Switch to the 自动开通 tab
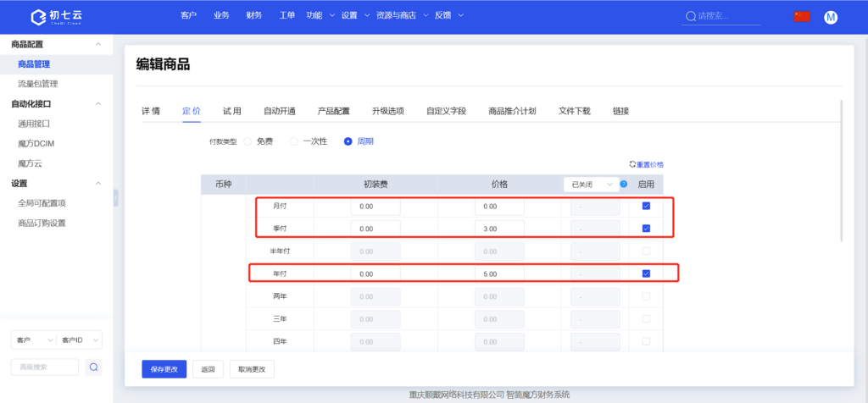The width and height of the screenshot is (868, 403). 280,111
